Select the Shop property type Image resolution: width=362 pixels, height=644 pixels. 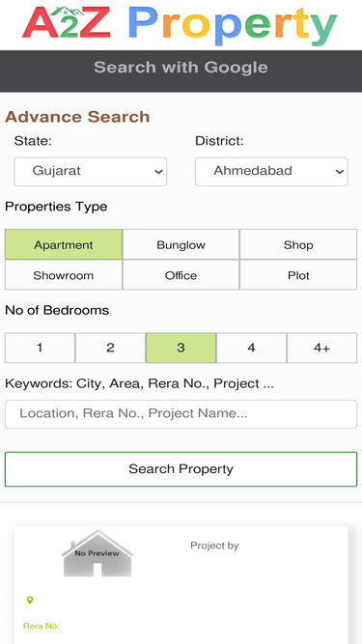(x=298, y=245)
